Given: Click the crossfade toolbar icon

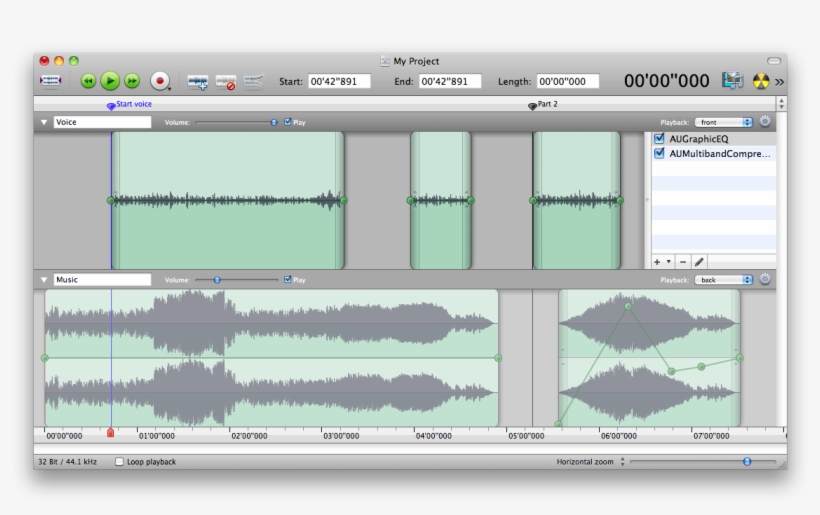Looking at the screenshot, I should coord(253,82).
